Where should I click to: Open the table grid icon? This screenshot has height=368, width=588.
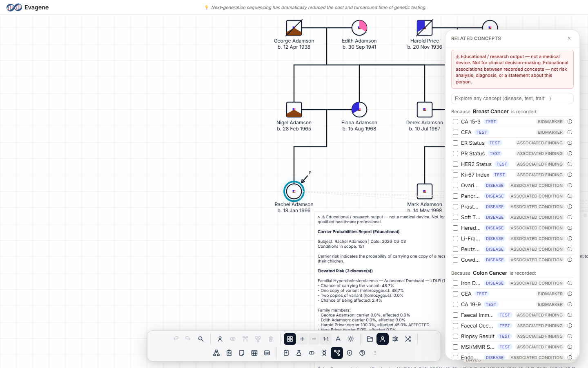pyautogui.click(x=254, y=353)
